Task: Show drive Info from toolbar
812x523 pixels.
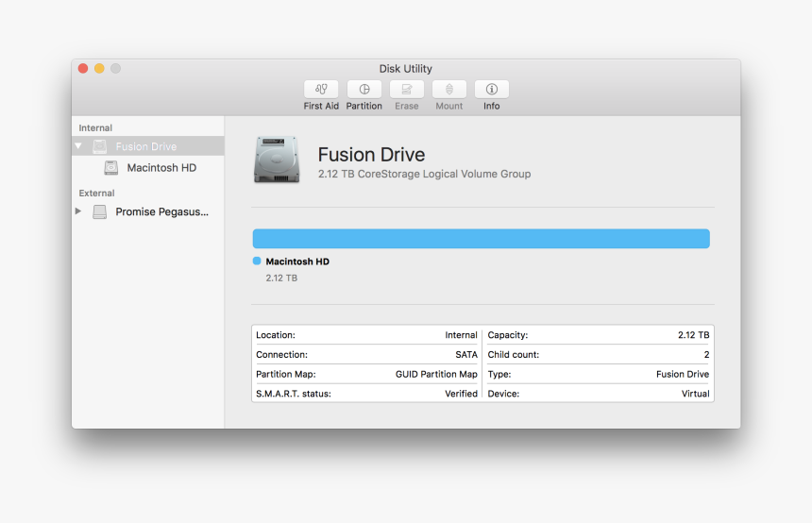Action: coord(491,89)
